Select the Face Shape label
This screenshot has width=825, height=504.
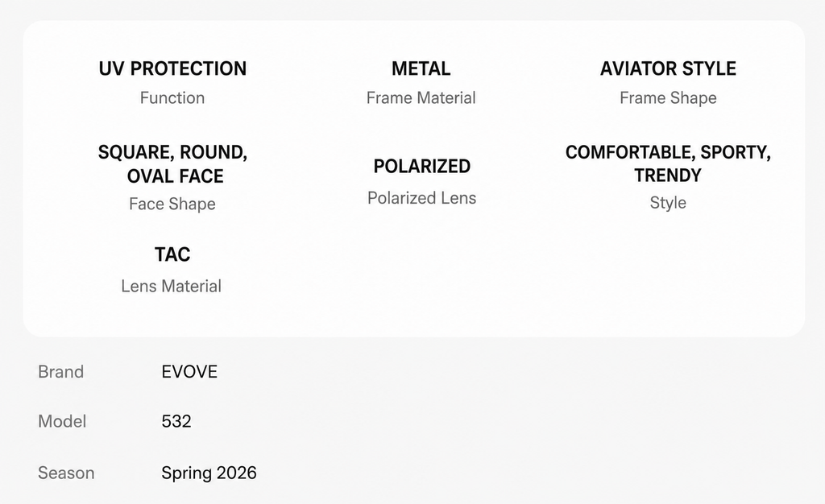(x=172, y=204)
